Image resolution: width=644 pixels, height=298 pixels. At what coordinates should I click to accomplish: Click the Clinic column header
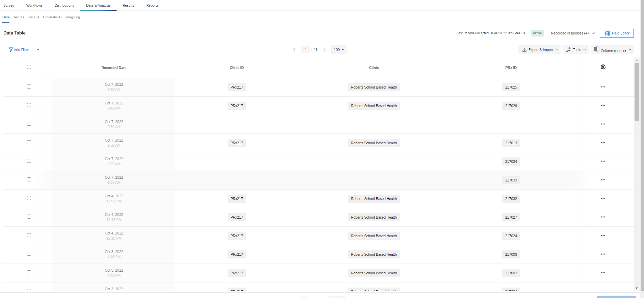tap(374, 68)
